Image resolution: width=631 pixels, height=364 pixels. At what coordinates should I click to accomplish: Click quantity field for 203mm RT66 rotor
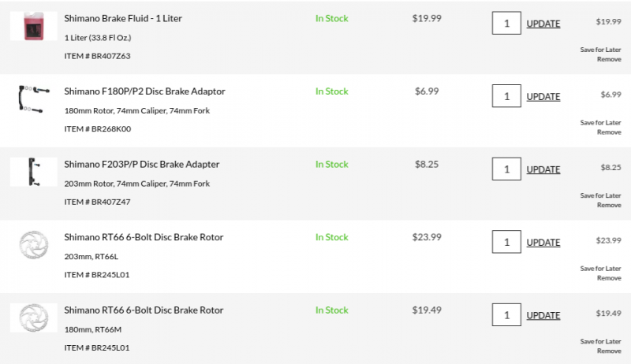point(506,242)
